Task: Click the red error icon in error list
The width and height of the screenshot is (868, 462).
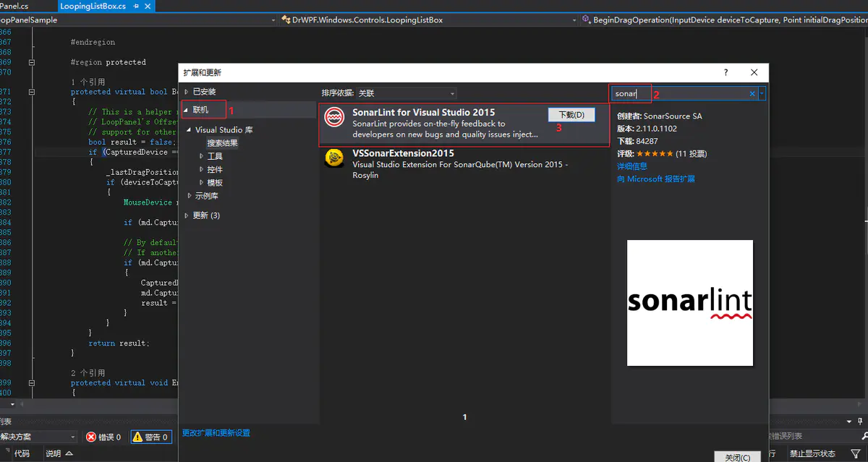Action: click(x=91, y=437)
